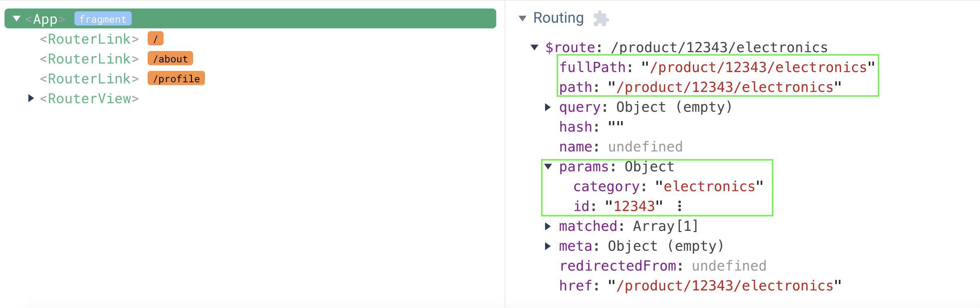
Task: Collapse the params object
Action: pyautogui.click(x=548, y=166)
